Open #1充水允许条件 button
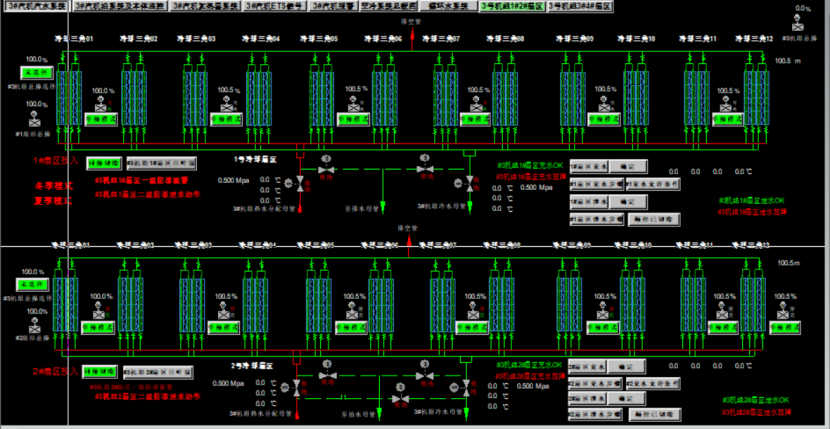This screenshot has height=429, width=830. [653, 185]
